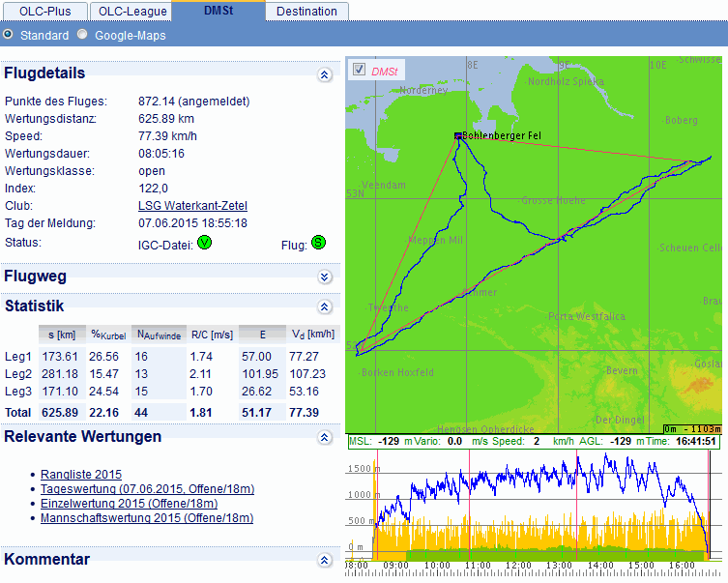Click the 12:00 mark on barogram timeline
Image resolution: width=728 pixels, height=583 pixels.
pos(518,566)
